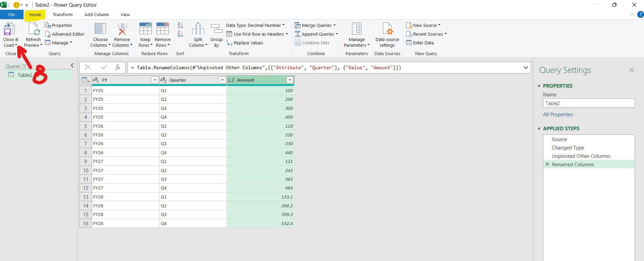This screenshot has width=644, height=261.
Task: Open the All Properties link
Action: (558, 114)
